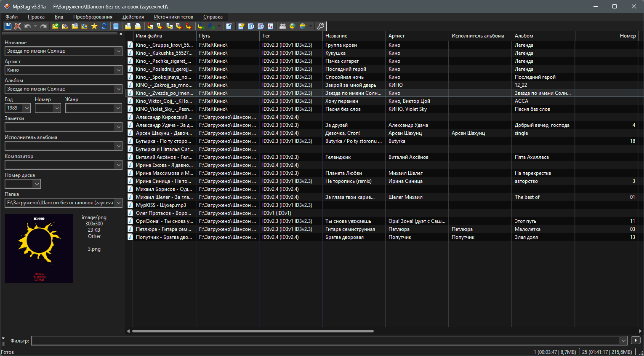Select file Олег Протасов - Воро...

tap(163, 213)
